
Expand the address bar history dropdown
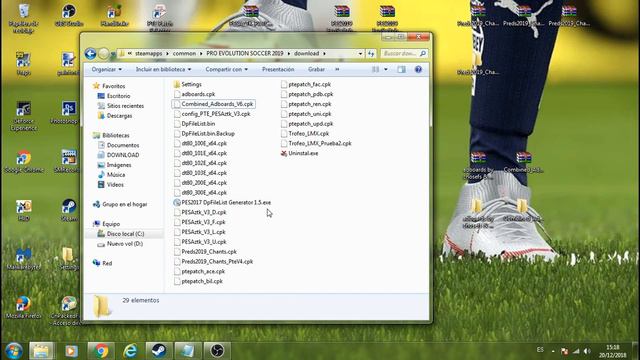(360, 53)
